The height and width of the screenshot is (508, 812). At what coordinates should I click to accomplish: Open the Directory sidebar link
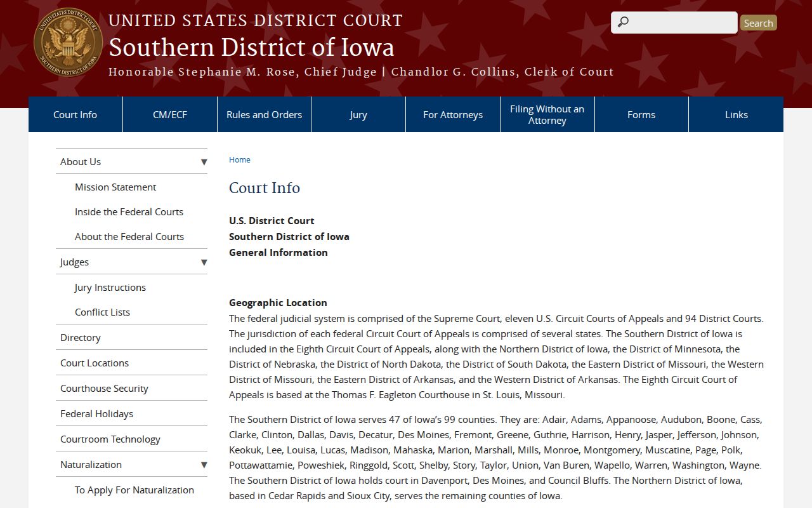tap(81, 337)
